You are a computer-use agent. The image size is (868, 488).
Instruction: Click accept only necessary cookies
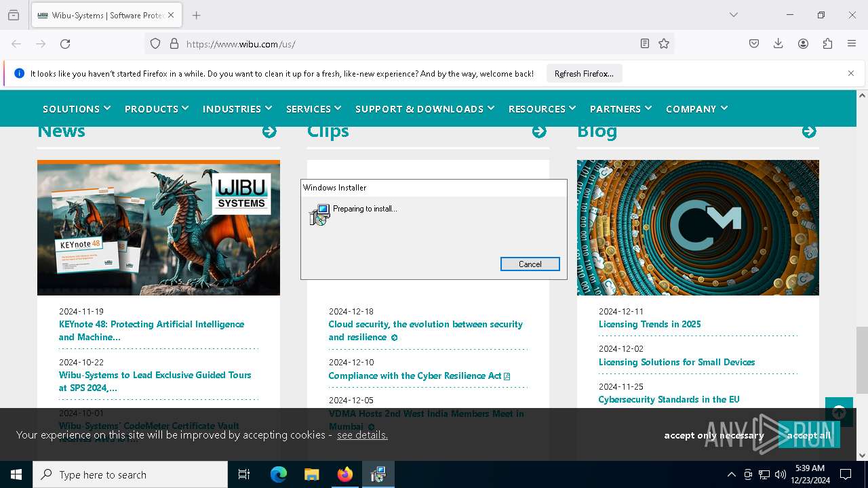pos(714,435)
